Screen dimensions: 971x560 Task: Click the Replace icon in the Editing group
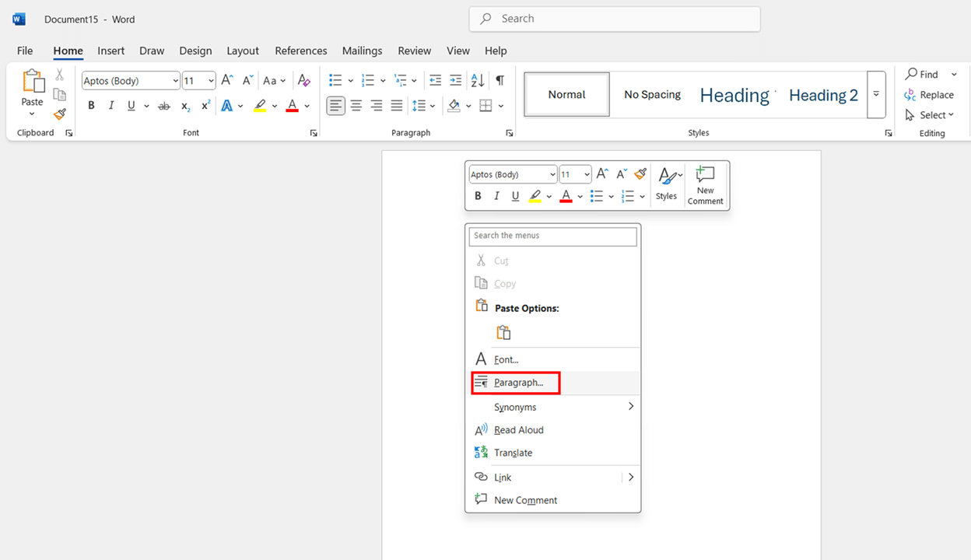coord(911,95)
